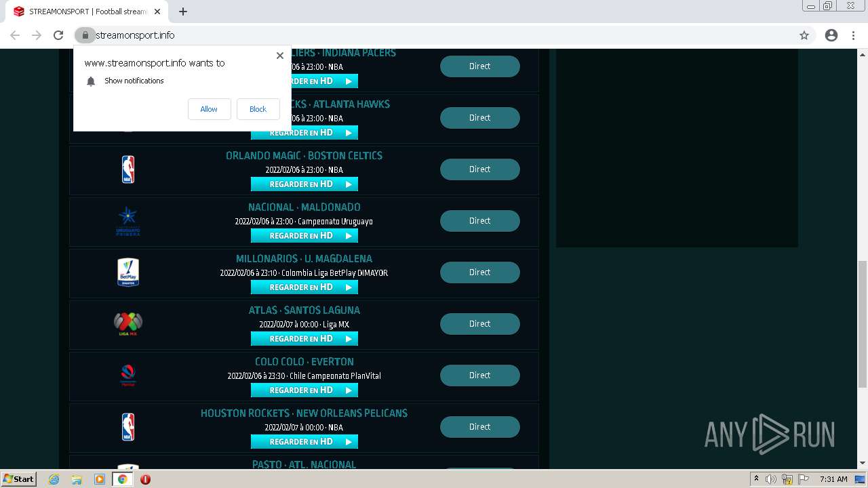Click the lock site info icon
868x488 pixels.
[x=85, y=35]
